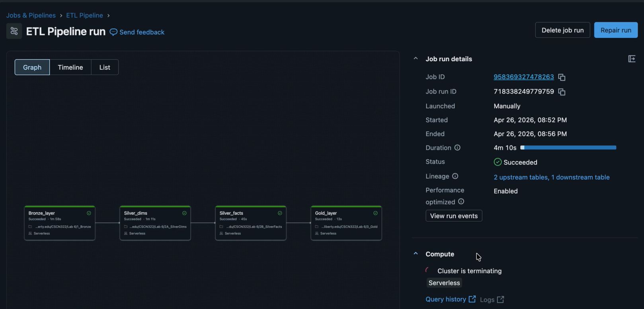Image resolution: width=644 pixels, height=309 pixels.
Task: Click the Send feedback link
Action: 142,32
